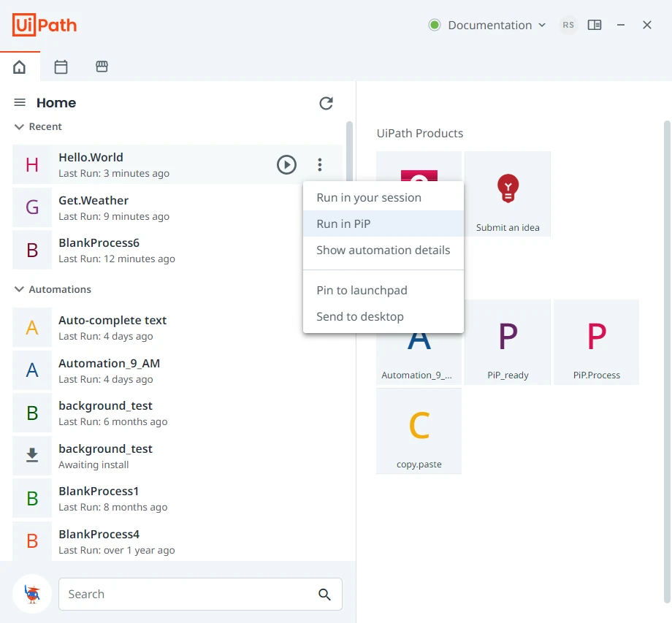Click the launchpad panel scrollbar
This screenshot has height=623, width=672.
(x=667, y=360)
